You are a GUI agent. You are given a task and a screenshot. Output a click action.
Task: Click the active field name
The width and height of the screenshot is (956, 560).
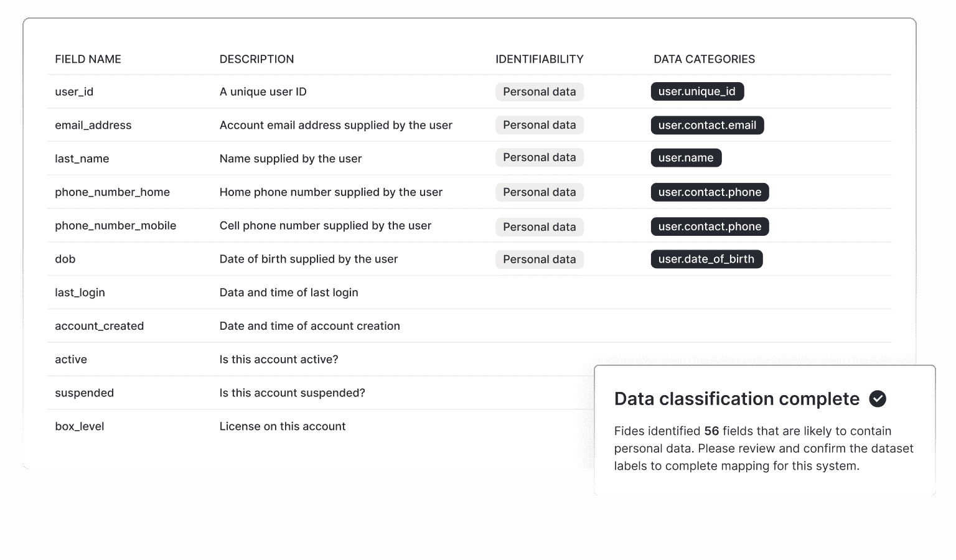71,360
